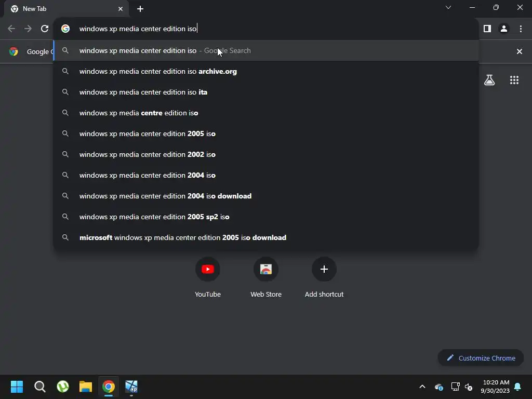532x399 pixels.
Task: Toggle the Chrome side panel icon
Action: click(487, 29)
